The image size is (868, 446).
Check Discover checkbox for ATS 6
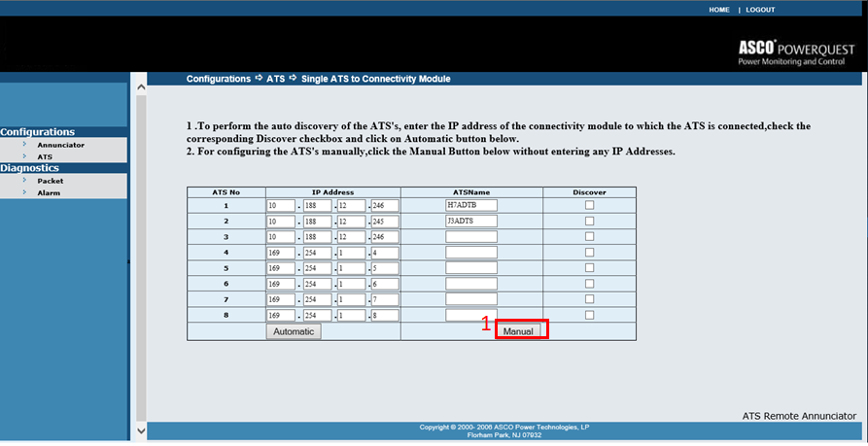point(590,284)
